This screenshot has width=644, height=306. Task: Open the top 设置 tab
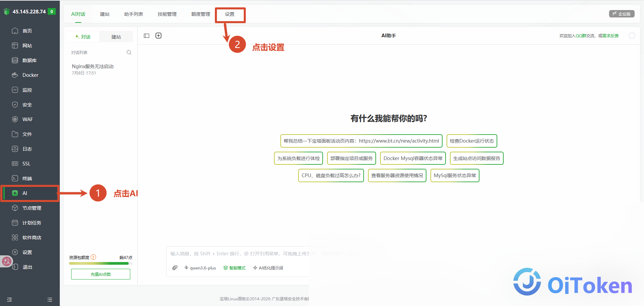coord(230,14)
